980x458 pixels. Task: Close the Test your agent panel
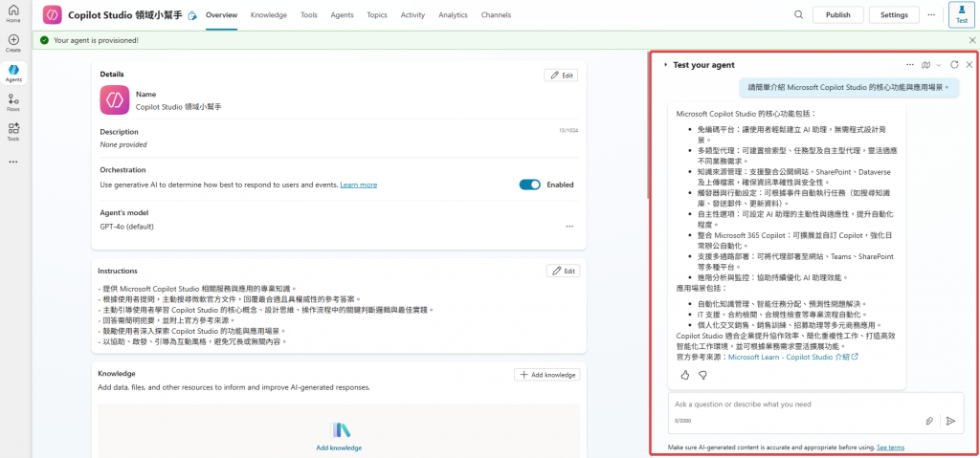969,64
